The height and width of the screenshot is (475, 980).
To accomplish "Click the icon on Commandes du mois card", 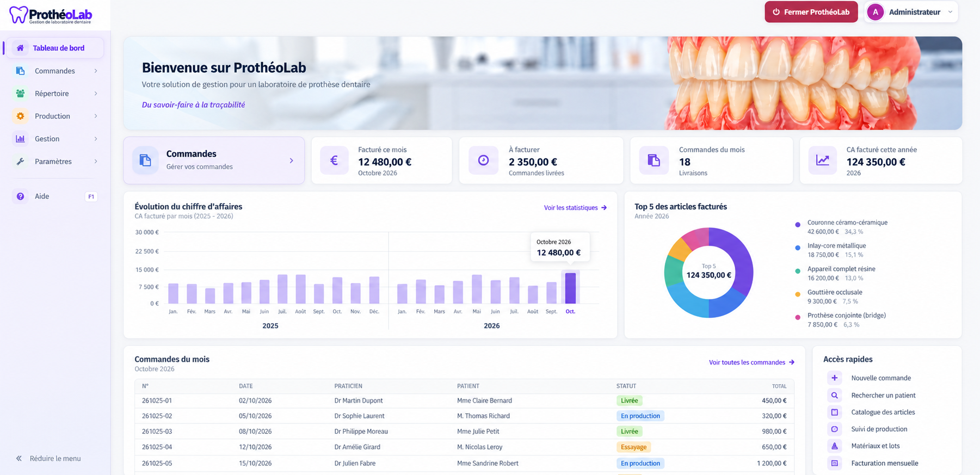I will click(x=654, y=161).
